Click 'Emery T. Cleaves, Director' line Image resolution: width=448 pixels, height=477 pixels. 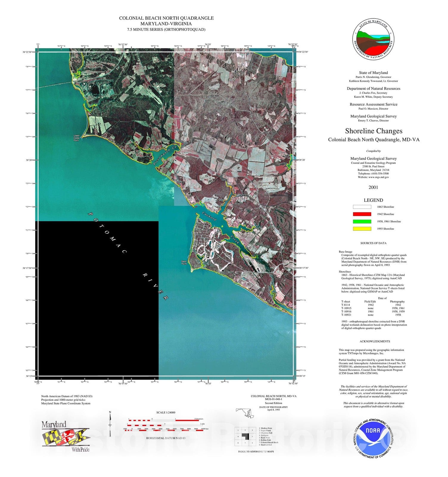pyautogui.click(x=374, y=121)
